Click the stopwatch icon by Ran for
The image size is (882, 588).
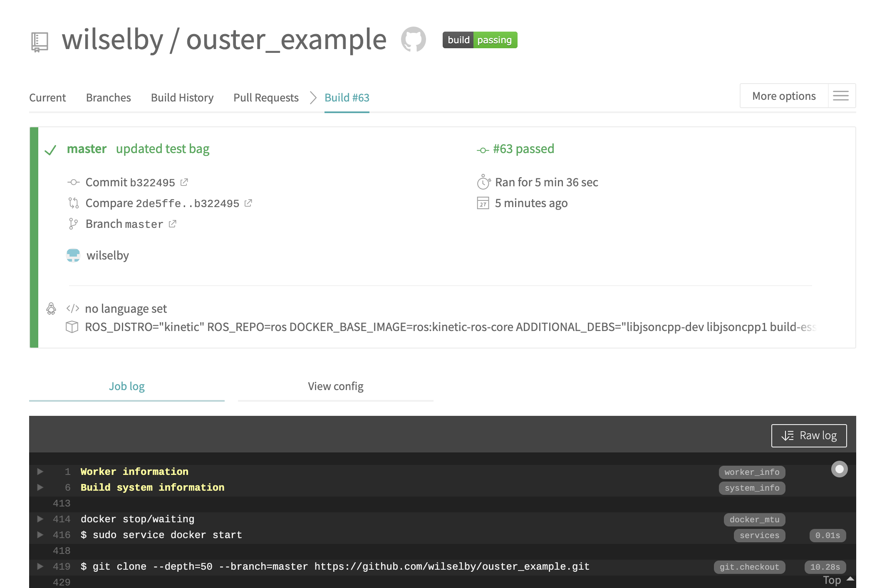click(x=483, y=182)
